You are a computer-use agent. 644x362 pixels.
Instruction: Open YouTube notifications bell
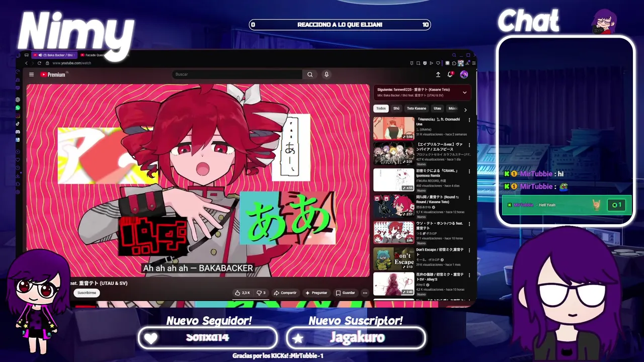(450, 74)
